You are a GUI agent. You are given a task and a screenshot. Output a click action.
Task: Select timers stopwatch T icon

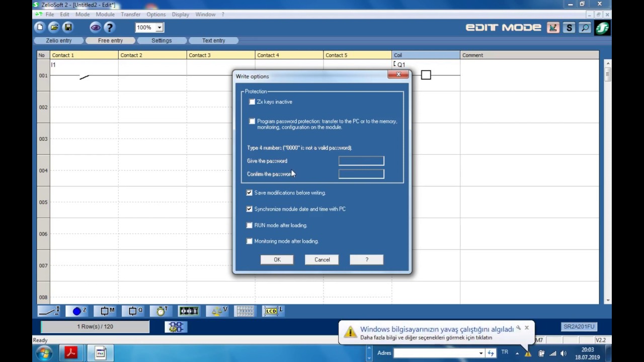pyautogui.click(x=162, y=311)
